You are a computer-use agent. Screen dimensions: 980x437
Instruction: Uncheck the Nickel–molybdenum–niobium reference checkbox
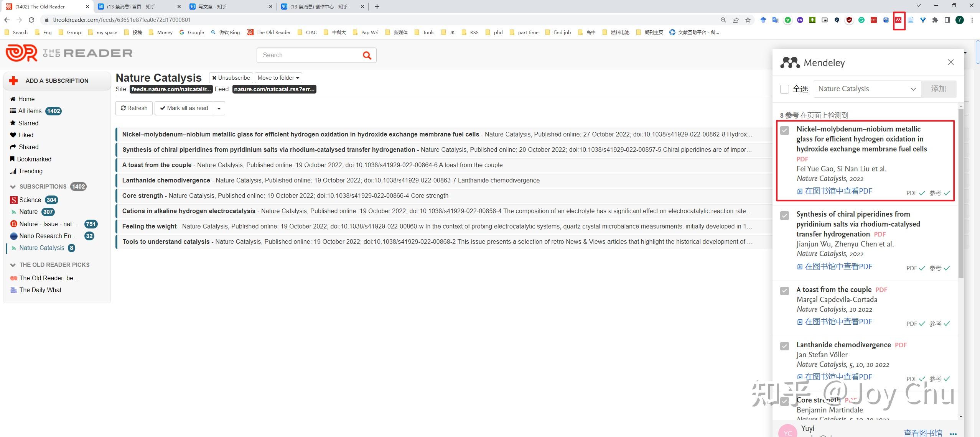[x=784, y=130]
